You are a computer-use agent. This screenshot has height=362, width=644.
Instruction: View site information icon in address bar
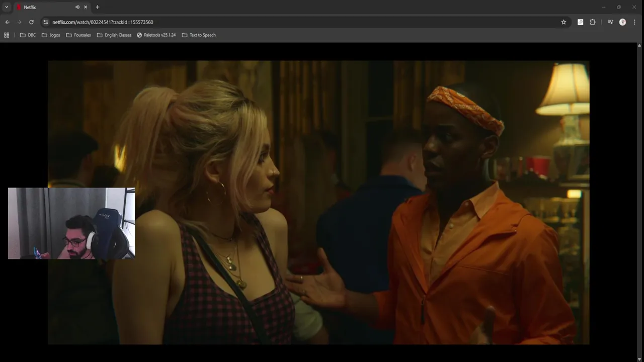click(46, 22)
